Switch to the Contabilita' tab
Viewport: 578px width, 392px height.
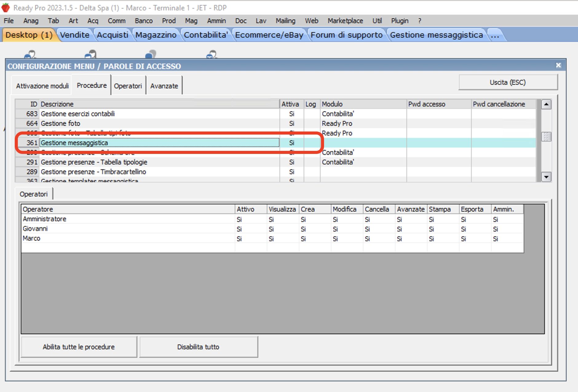pyautogui.click(x=206, y=35)
